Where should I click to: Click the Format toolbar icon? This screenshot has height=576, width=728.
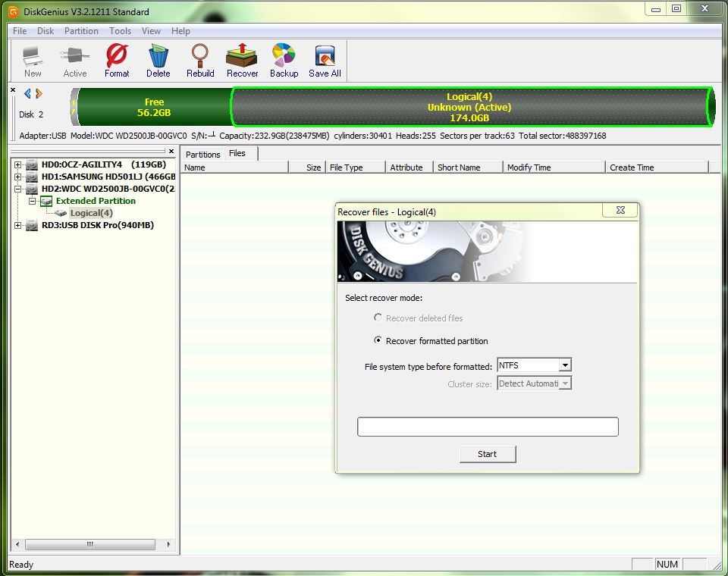pyautogui.click(x=117, y=61)
